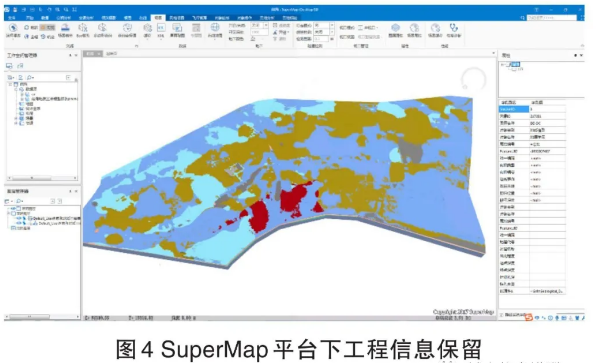Toggle the highlighted orange button in the ribbon's first group
This screenshot has width=599, height=363.
(x=48, y=28)
